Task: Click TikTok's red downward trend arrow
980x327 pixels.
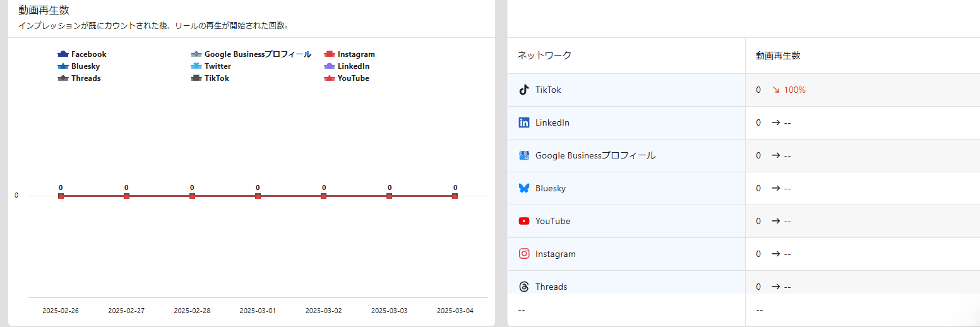Action: tap(776, 90)
